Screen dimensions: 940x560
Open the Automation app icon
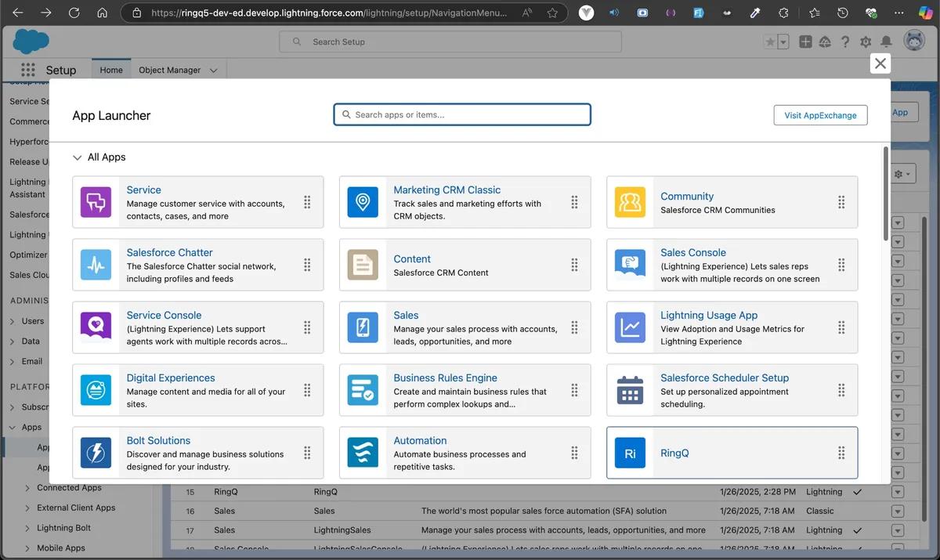[363, 453]
